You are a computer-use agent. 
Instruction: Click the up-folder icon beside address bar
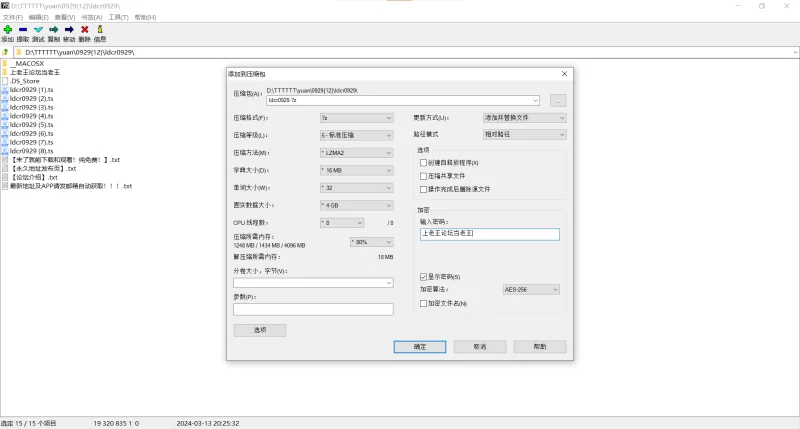click(6, 51)
